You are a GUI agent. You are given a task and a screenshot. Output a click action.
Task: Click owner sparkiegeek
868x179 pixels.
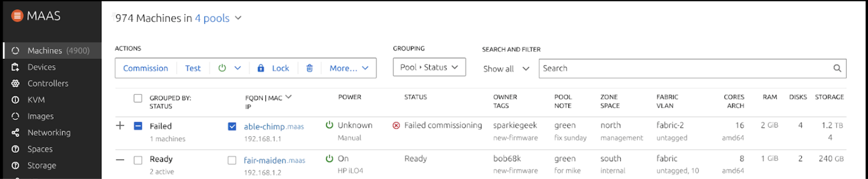point(515,125)
